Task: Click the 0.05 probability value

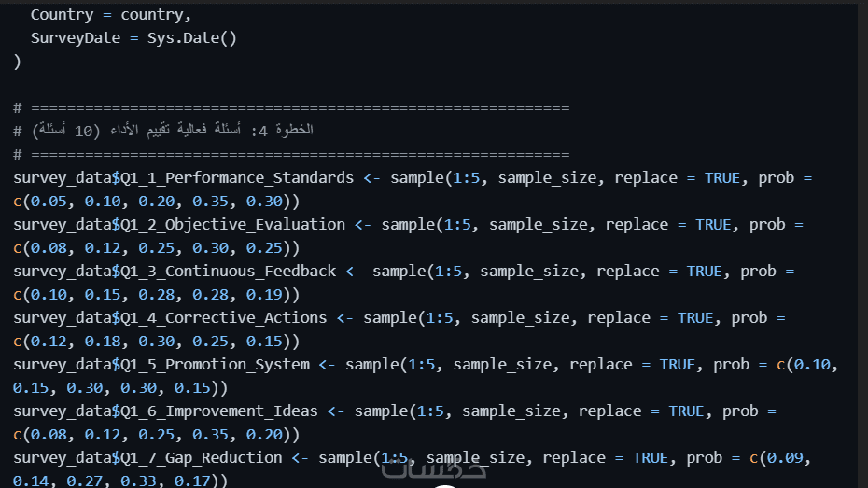Action: (49, 201)
